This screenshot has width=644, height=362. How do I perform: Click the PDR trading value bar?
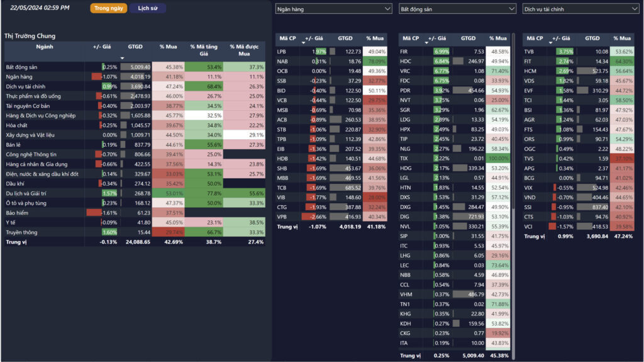pos(464,90)
